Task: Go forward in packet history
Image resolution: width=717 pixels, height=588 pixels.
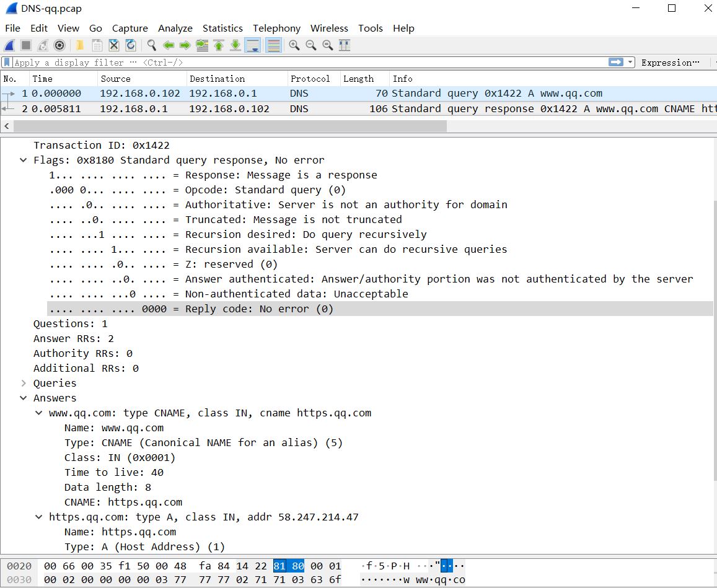Action: pos(185,45)
